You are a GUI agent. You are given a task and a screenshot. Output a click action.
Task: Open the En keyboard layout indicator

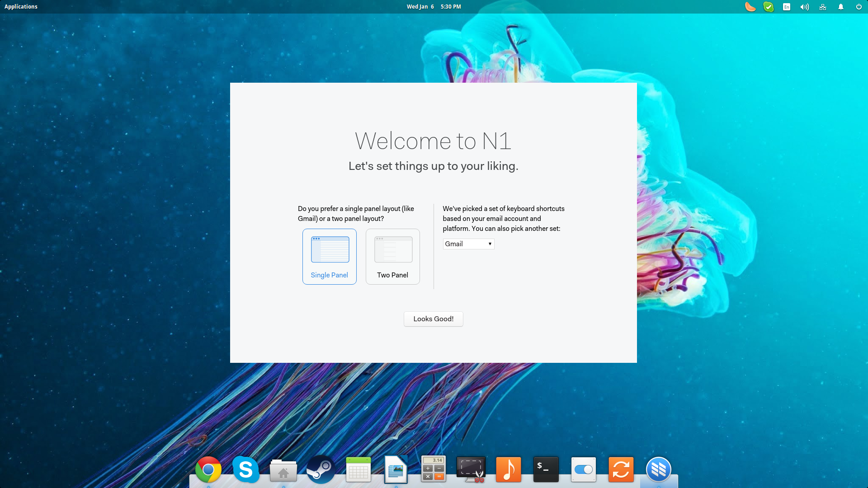pos(787,7)
